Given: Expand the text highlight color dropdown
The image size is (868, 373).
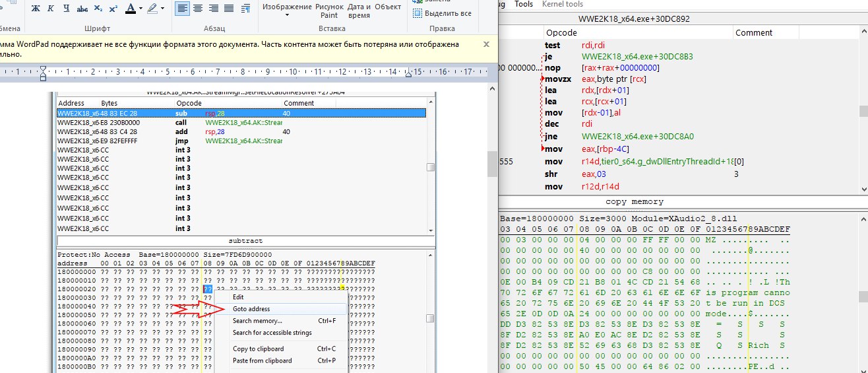Looking at the screenshot, I should coord(162,9).
